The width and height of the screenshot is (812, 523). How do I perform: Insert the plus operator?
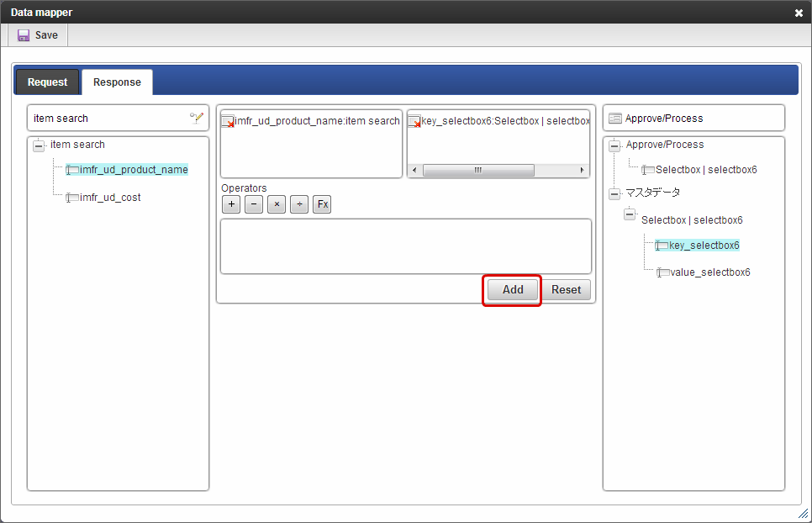coord(231,204)
